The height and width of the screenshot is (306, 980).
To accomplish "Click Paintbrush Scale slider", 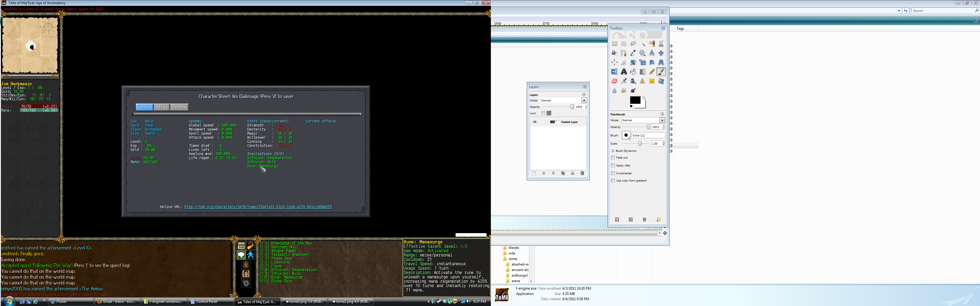I will 636,144.
